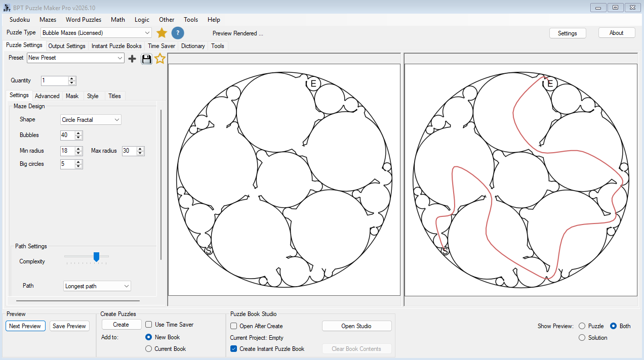
Task: Open the Logic menu
Action: coord(142,20)
